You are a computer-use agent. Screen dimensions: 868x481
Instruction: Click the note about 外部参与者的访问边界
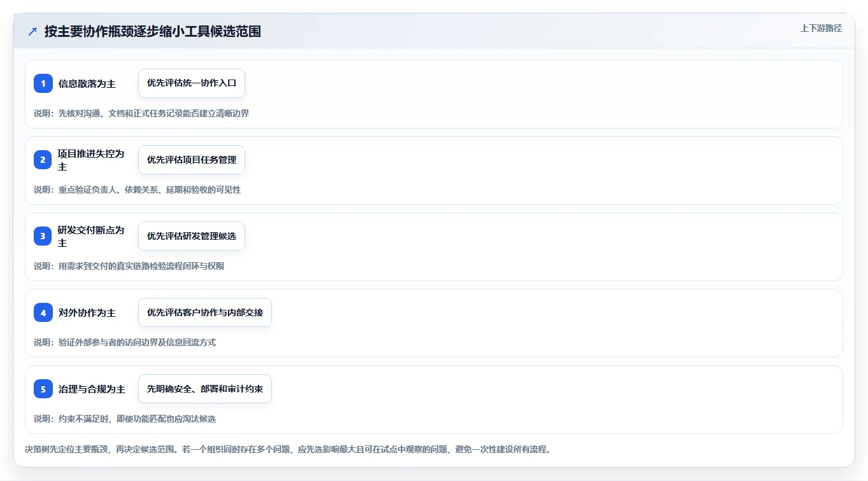click(125, 342)
